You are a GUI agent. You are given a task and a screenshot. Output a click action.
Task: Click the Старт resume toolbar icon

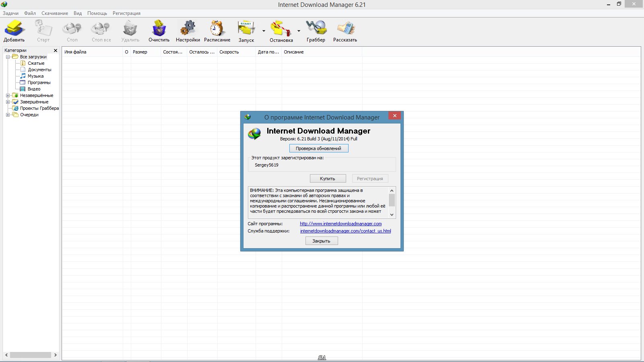coord(43,28)
